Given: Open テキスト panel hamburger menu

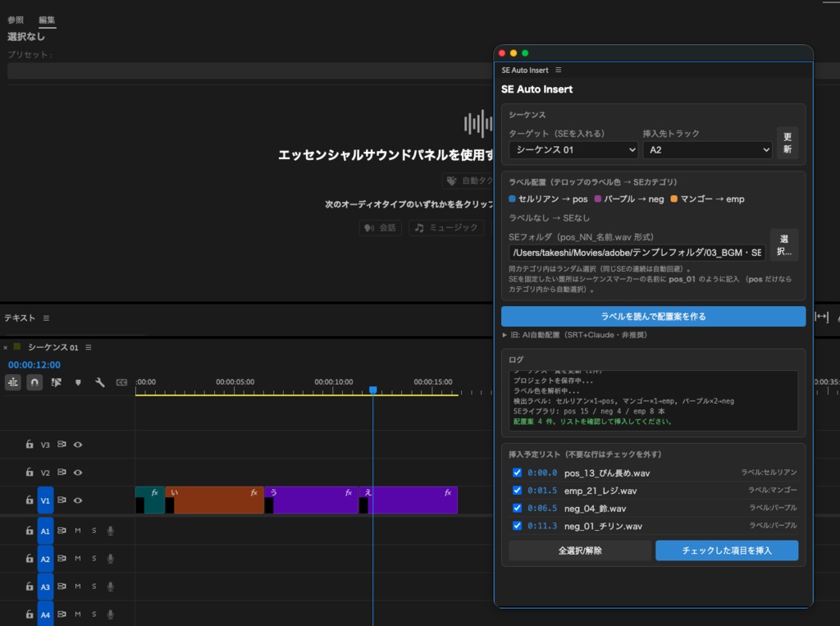Looking at the screenshot, I should (x=46, y=318).
